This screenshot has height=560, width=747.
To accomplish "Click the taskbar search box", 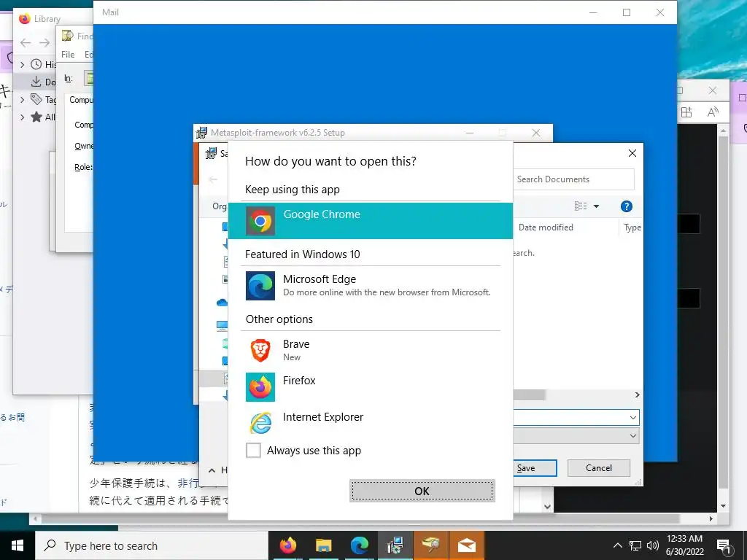I will click(152, 545).
